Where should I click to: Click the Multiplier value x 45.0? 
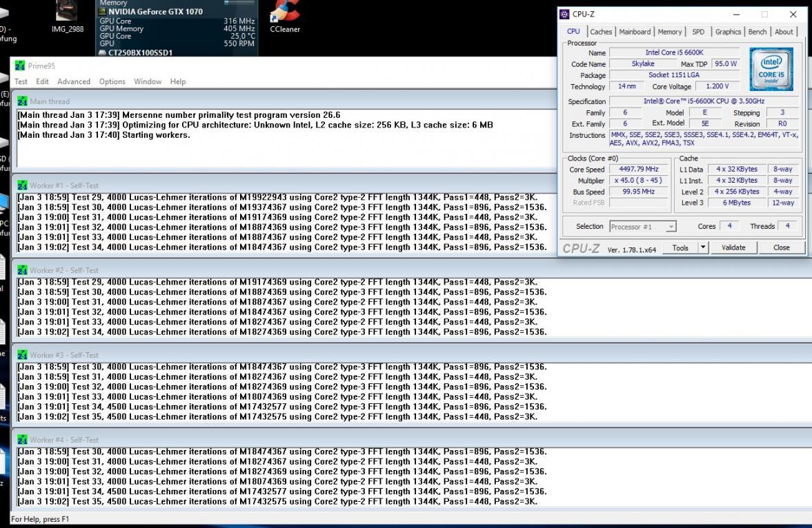(639, 181)
